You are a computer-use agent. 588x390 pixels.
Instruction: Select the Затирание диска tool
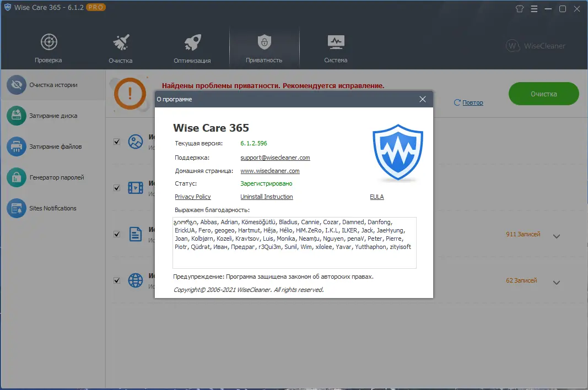pyautogui.click(x=52, y=116)
